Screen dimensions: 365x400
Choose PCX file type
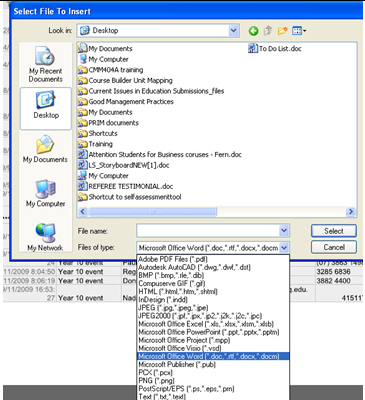(x=213, y=373)
